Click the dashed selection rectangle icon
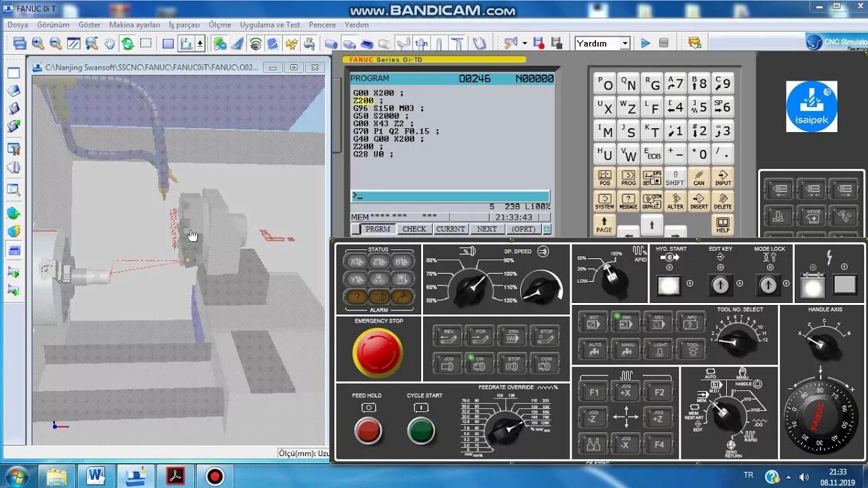The width and height of the screenshot is (868, 488). tap(145, 43)
